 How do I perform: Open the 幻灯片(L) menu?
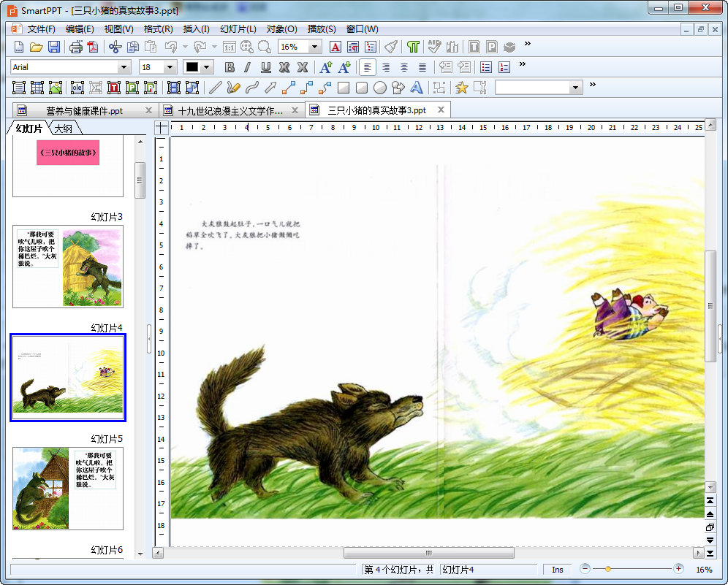(x=238, y=28)
